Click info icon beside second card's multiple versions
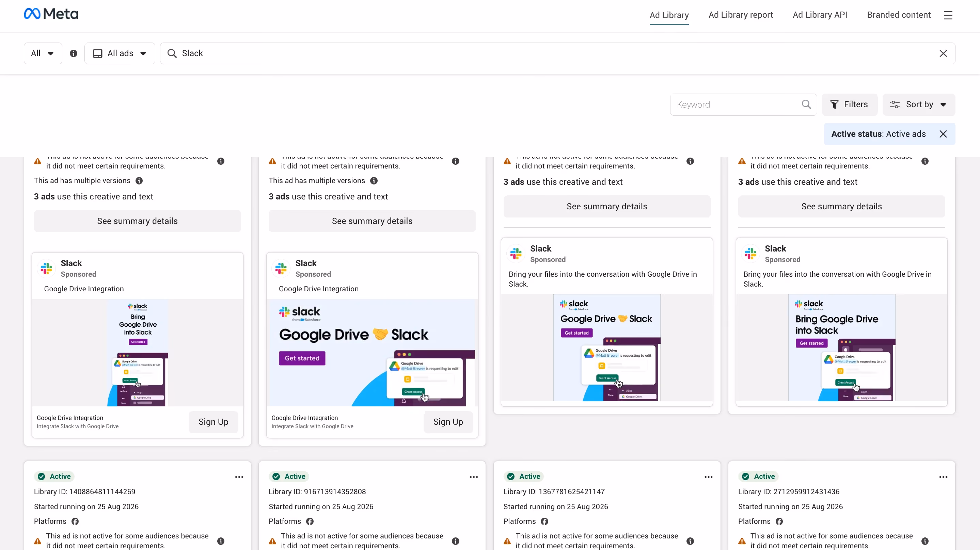Image resolution: width=980 pixels, height=550 pixels. pos(374,181)
